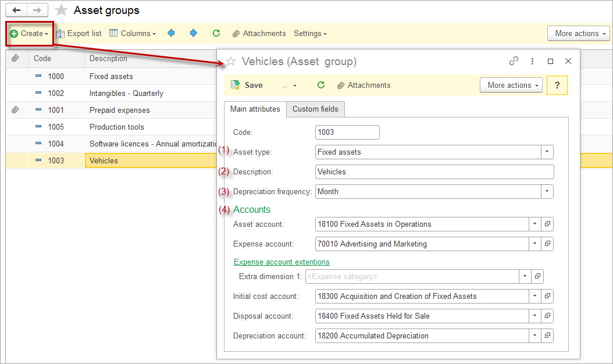Click the Description field with Vehicles
Screen dimensions: 613x364
tap(434, 172)
